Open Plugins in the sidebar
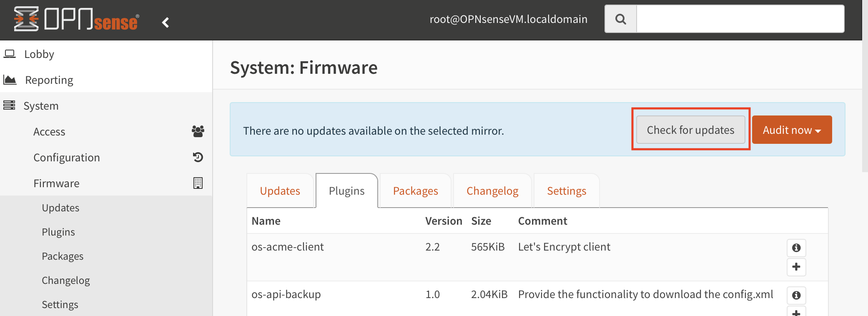 58,232
